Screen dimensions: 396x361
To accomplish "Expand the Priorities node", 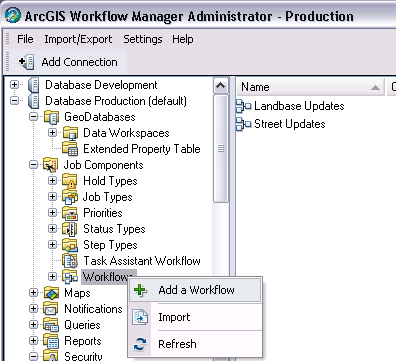I will click(x=52, y=213).
